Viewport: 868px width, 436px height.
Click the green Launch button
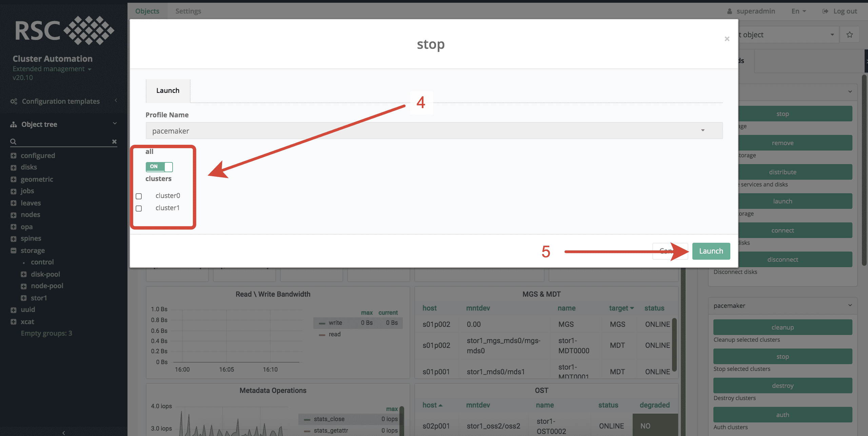tap(711, 251)
